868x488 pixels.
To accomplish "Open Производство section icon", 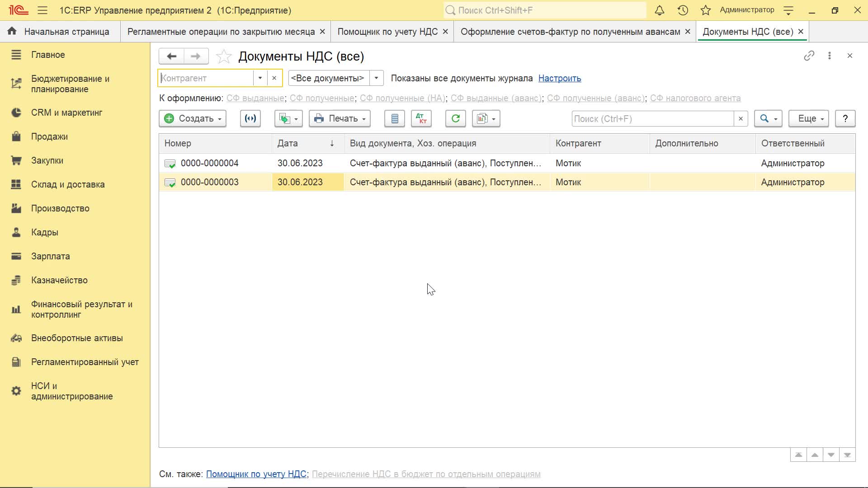I will [16, 208].
